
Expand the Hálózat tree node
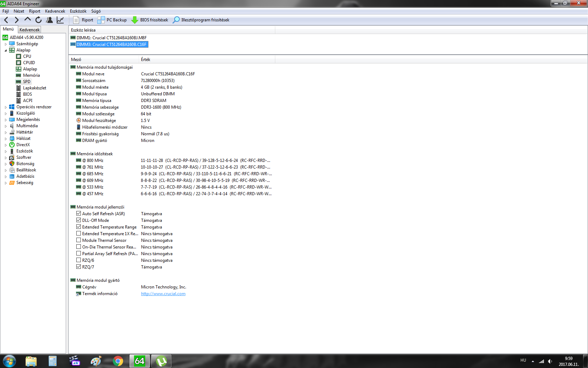pyautogui.click(x=6, y=139)
